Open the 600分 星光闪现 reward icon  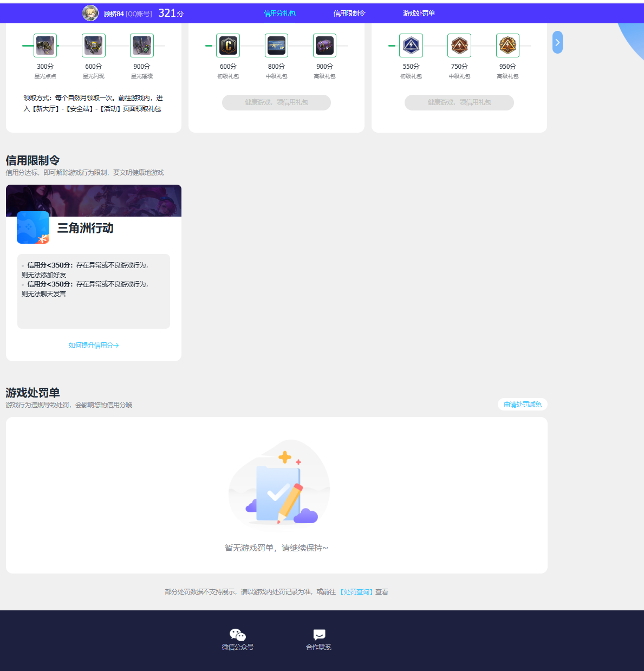pos(94,45)
